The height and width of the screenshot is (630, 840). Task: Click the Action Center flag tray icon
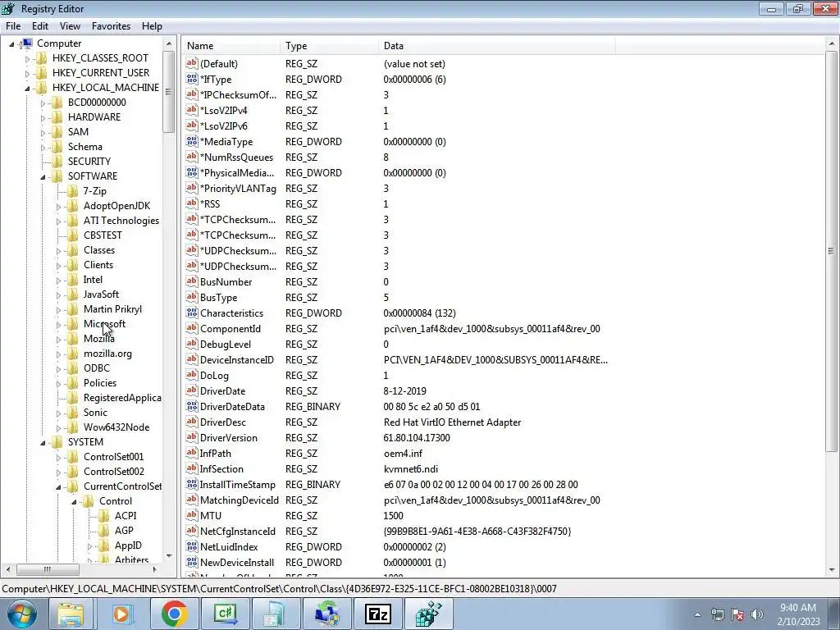pyautogui.click(x=737, y=614)
